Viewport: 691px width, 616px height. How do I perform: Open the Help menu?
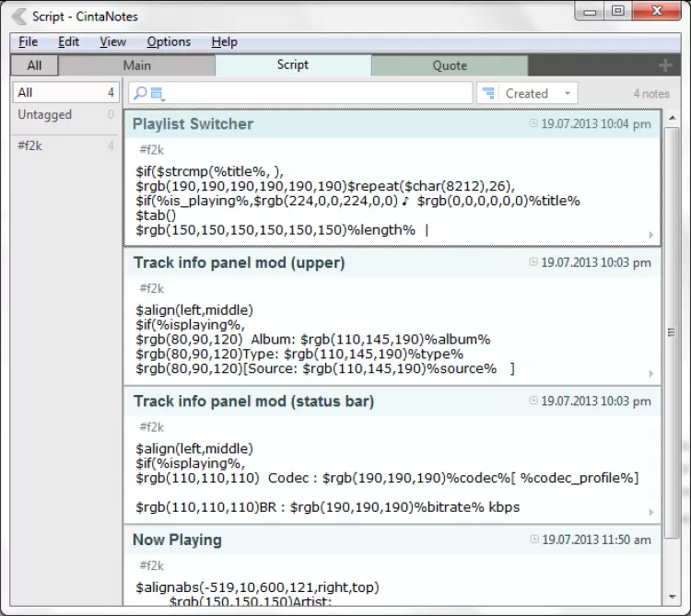pyautogui.click(x=224, y=41)
